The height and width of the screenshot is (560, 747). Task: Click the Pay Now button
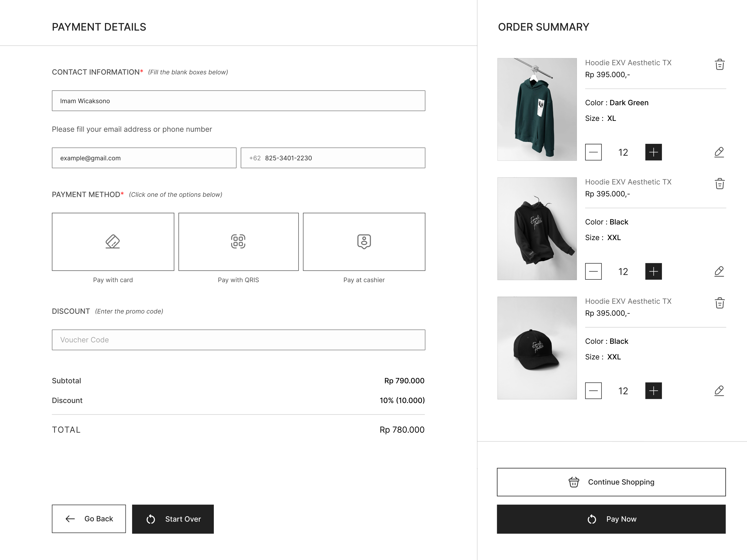(611, 519)
